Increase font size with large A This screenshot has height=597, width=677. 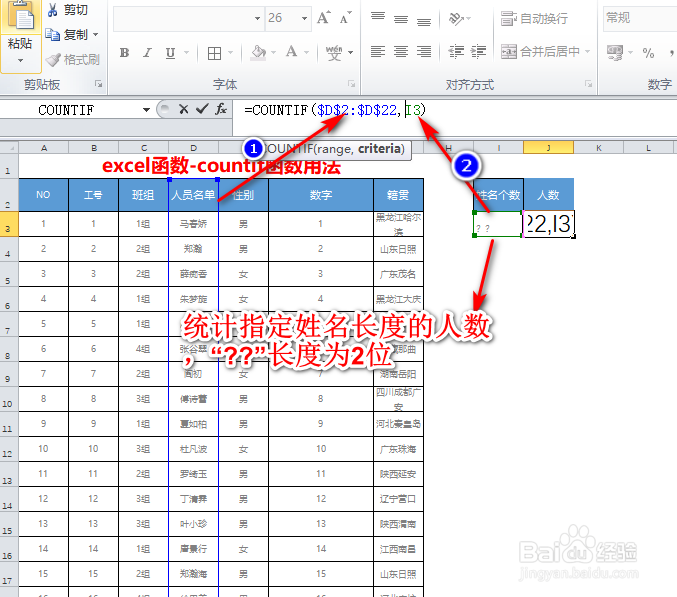tap(323, 18)
